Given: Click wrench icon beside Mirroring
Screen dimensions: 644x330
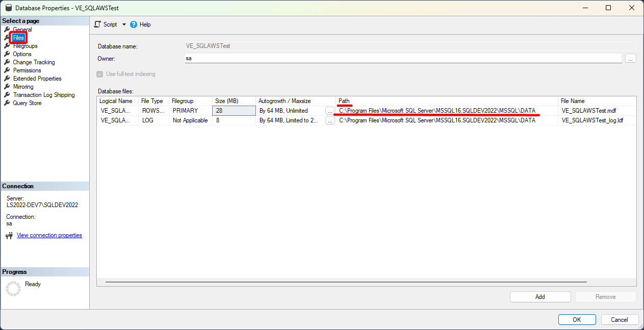Looking at the screenshot, I should pos(7,87).
